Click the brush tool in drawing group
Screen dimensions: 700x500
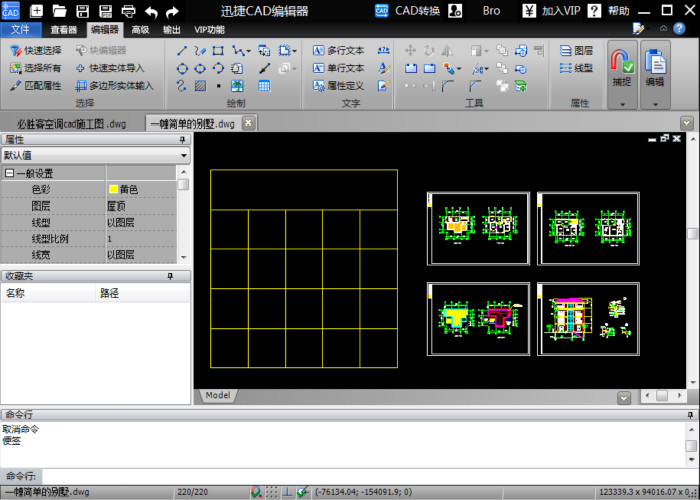pos(264,68)
